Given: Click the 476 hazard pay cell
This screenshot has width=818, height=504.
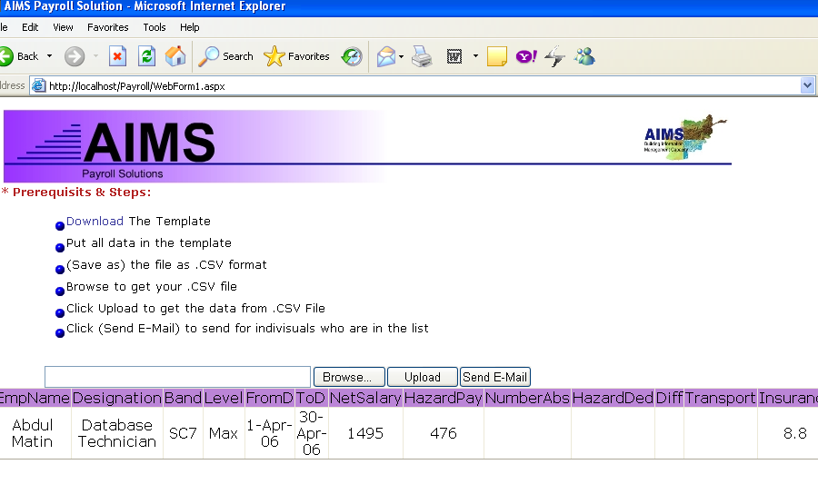Looking at the screenshot, I should pos(443,433).
